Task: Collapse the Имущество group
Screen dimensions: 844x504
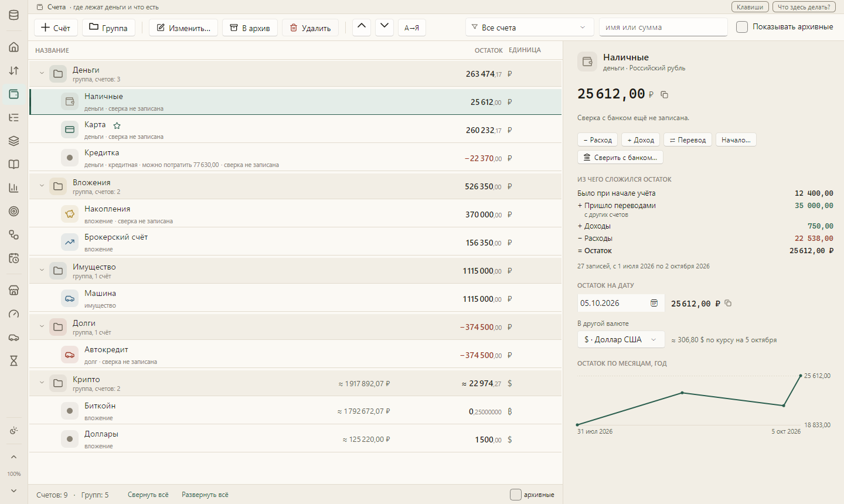Action: (42, 270)
